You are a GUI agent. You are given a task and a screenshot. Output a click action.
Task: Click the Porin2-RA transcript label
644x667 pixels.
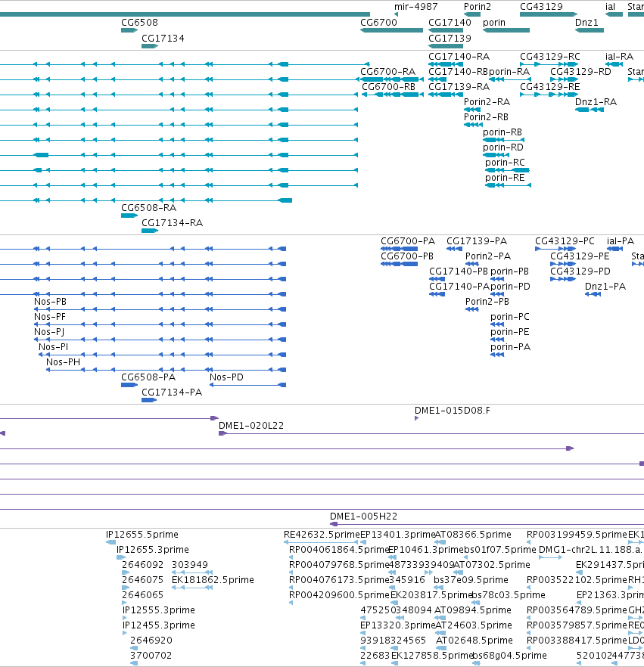tap(487, 102)
